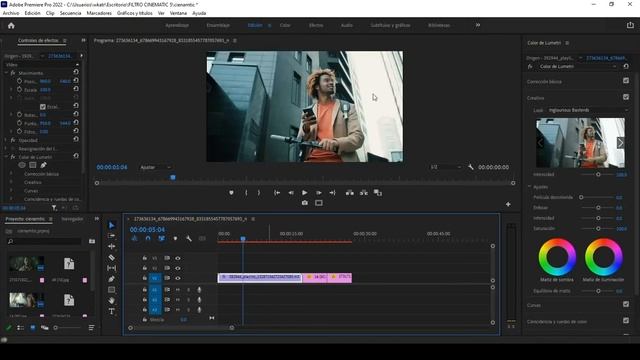The width and height of the screenshot is (640, 360).
Task: Open the Look dropdown Inglourious Basterds
Action: click(587, 110)
